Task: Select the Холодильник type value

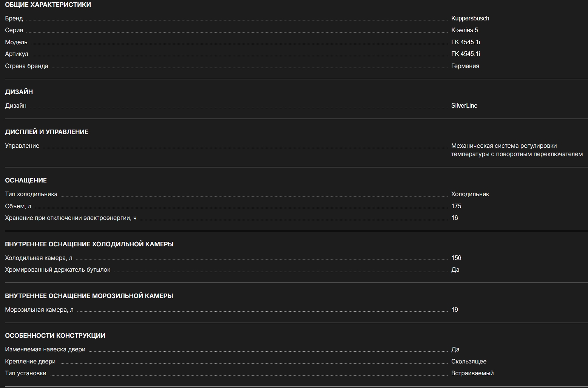Action: (470, 194)
